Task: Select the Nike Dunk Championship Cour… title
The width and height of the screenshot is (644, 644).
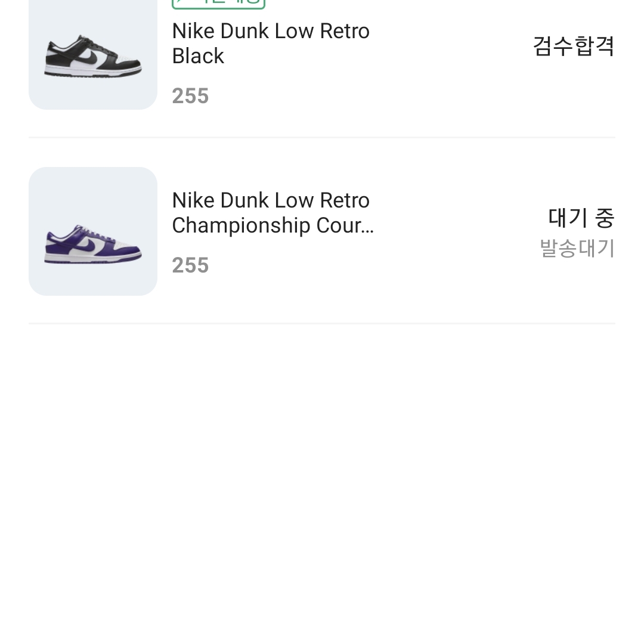Action: click(273, 213)
